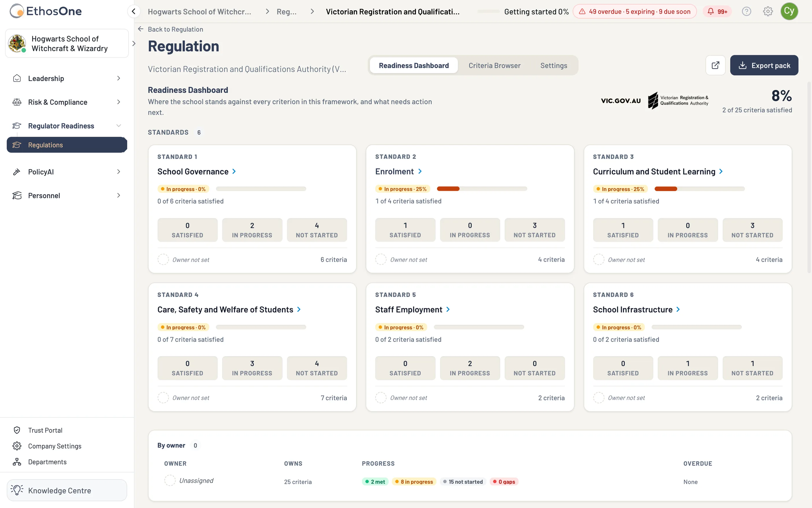Click the Getting started 0% indicator
This screenshot has width=812, height=508.
click(523, 11)
